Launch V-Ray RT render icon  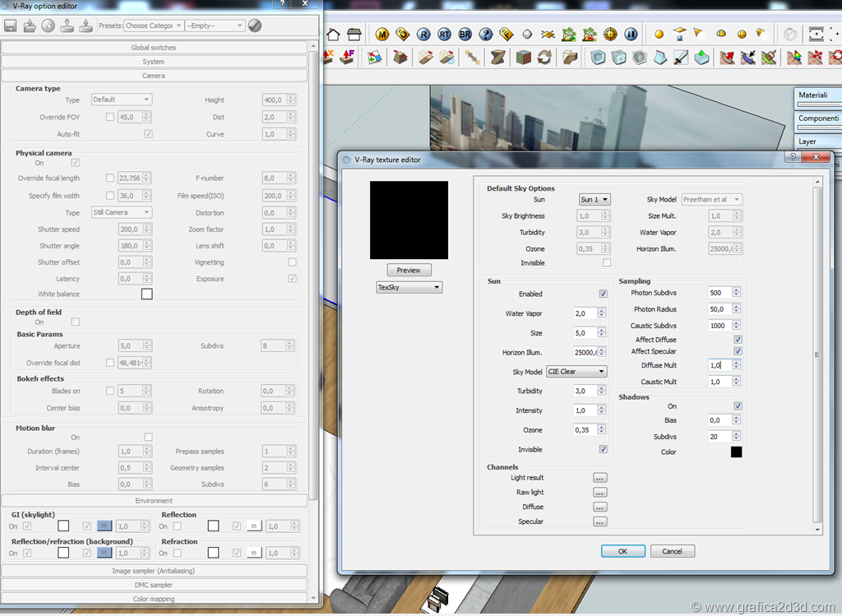[445, 35]
